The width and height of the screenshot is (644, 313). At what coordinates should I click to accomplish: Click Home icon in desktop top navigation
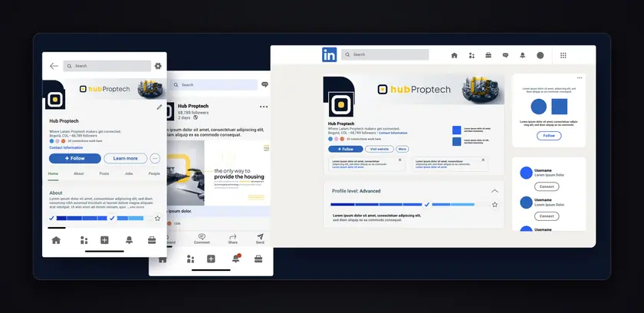click(454, 55)
